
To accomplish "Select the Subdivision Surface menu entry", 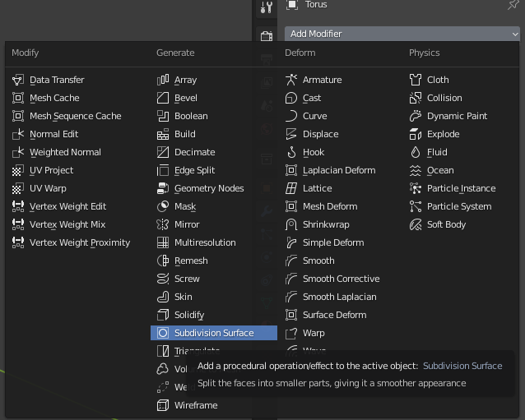I will 213,333.
